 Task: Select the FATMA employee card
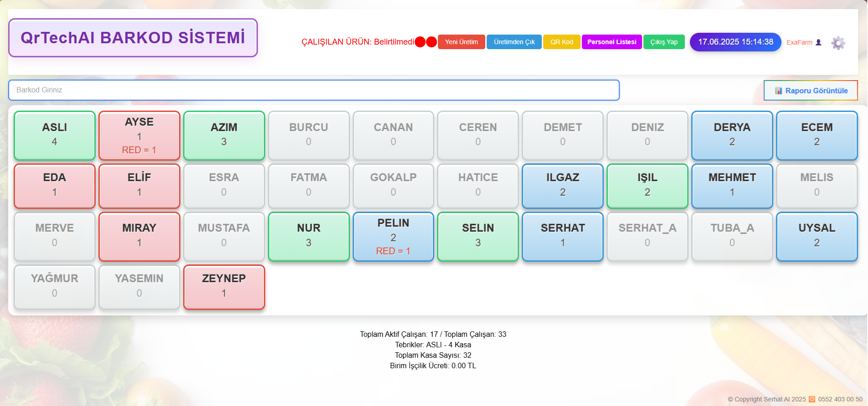[x=309, y=186]
